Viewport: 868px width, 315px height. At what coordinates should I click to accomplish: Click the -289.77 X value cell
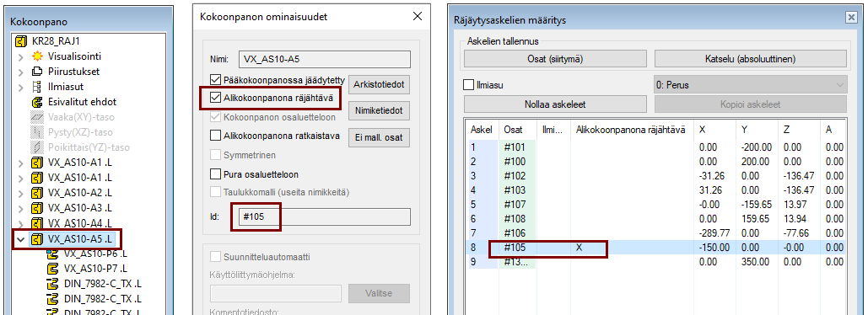[x=715, y=233]
